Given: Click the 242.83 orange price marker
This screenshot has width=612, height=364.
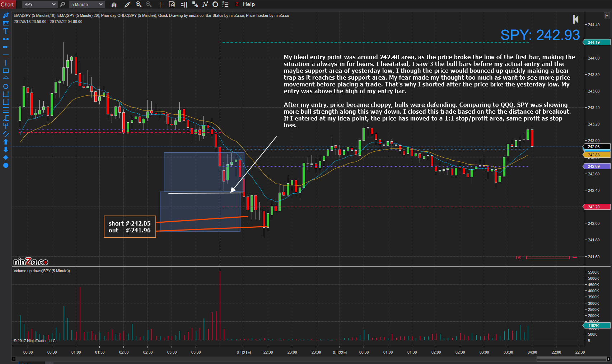Looking at the screenshot, I should (596, 155).
